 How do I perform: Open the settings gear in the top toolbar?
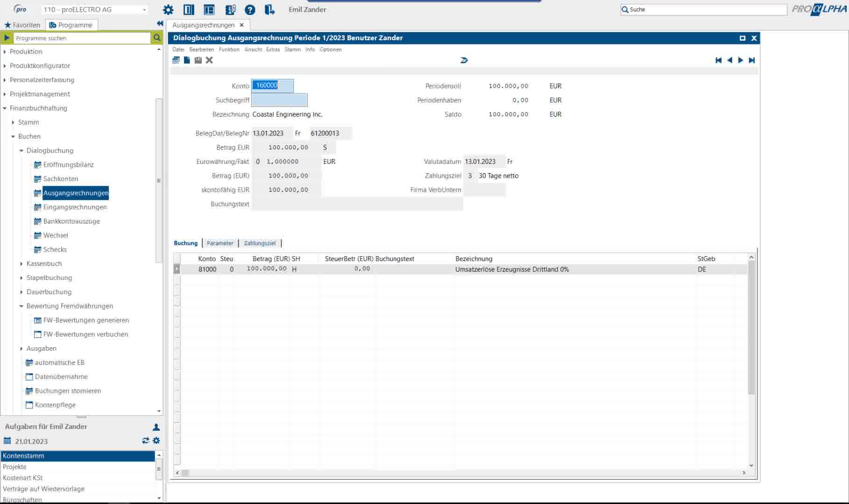[x=168, y=9]
